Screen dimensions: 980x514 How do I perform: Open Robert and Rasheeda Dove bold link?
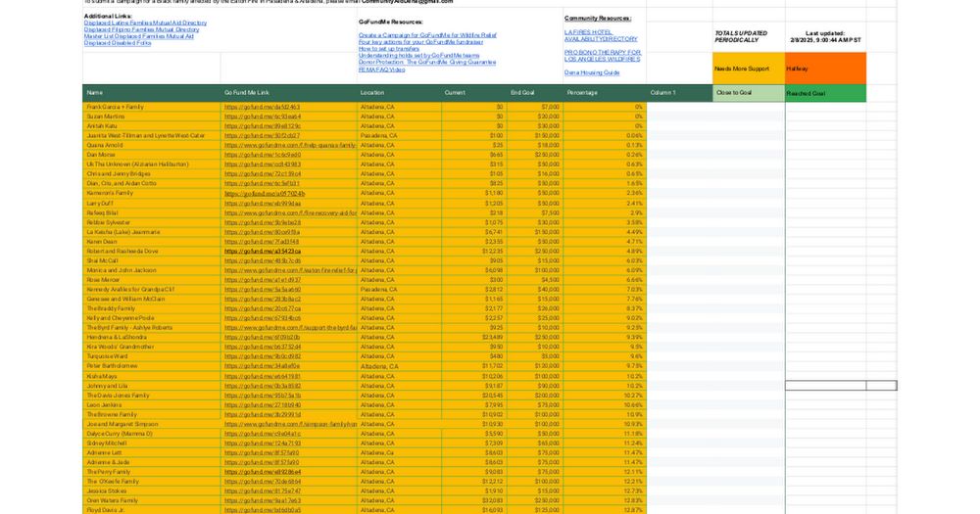(x=263, y=251)
